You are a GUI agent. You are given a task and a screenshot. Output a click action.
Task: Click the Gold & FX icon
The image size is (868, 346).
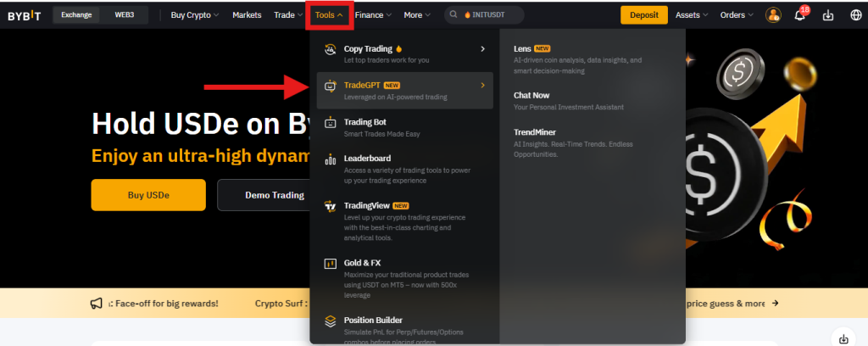click(x=330, y=264)
